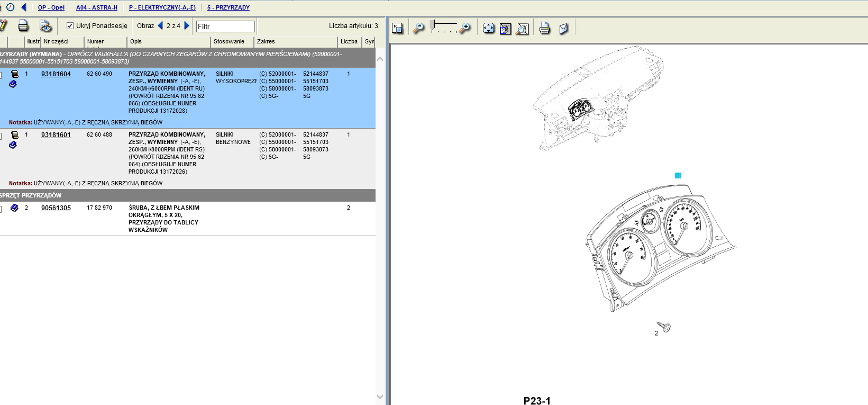Open part number link 93181604
The image size is (868, 405).
click(56, 74)
